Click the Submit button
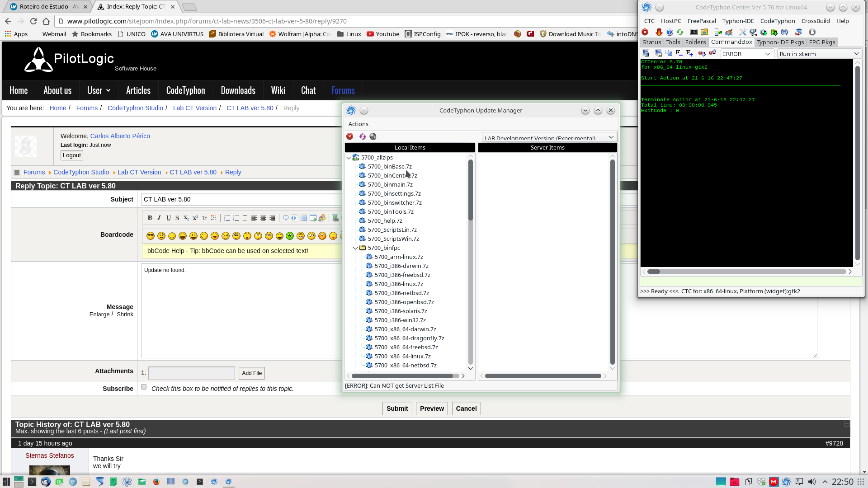 click(397, 408)
